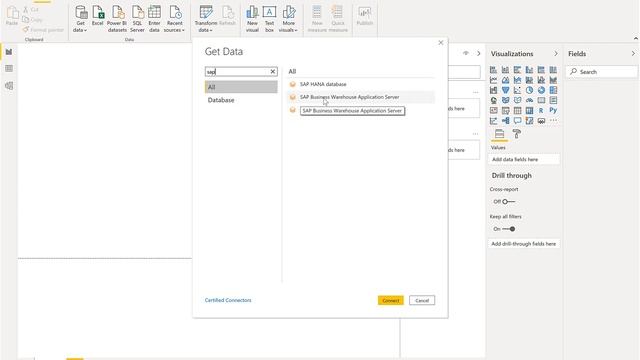Open the visualizations '...' more options
This screenshot has width=640, height=360.
click(553, 121)
